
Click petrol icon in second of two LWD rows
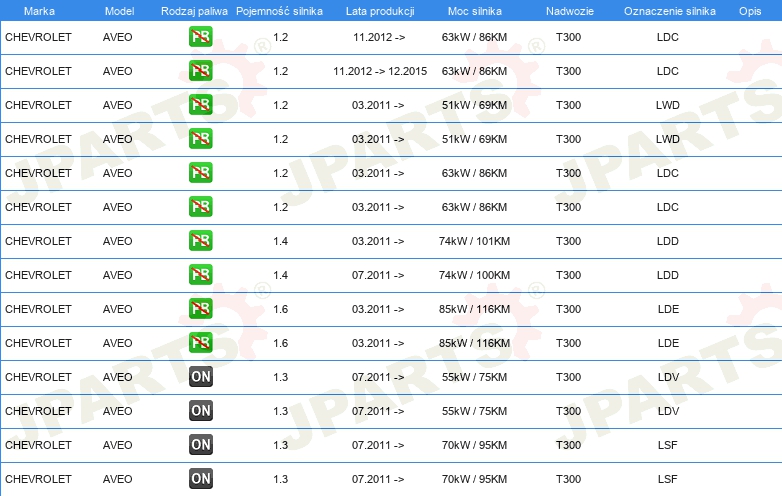(200, 139)
